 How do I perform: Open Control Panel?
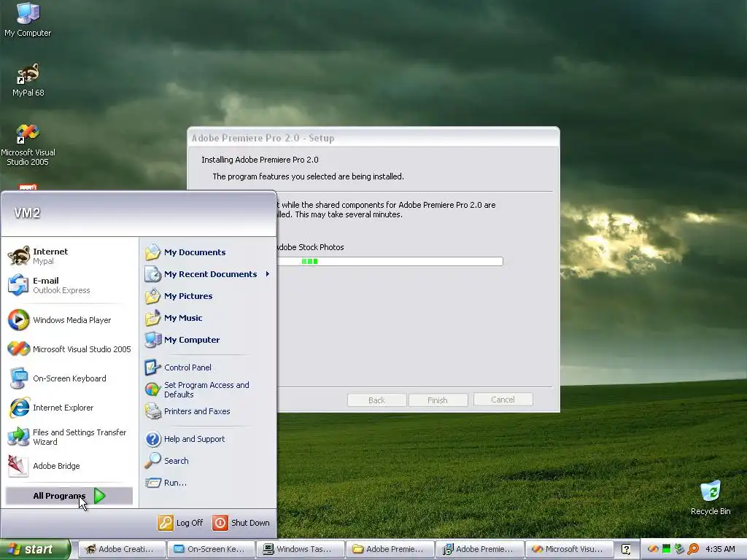click(208, 367)
